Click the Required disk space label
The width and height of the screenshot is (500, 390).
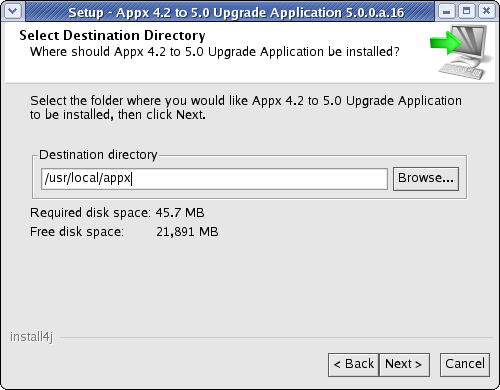click(90, 213)
